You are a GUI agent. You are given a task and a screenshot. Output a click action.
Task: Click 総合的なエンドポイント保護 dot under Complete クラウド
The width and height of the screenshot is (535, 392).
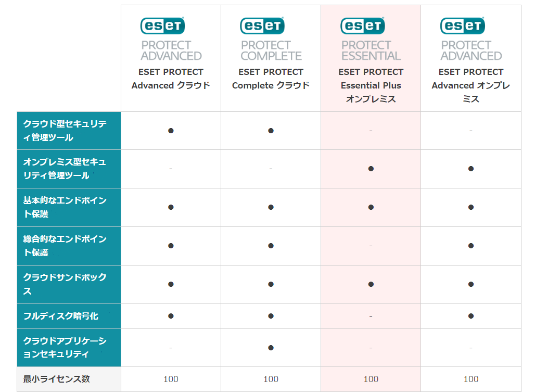271,246
